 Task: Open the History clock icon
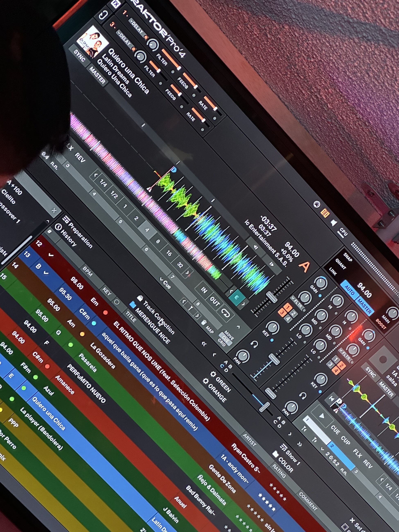[58, 227]
